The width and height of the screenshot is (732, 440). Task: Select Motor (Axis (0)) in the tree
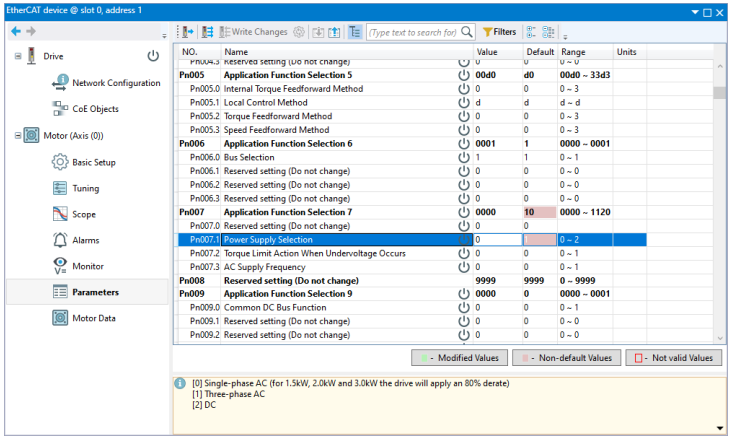[73, 136]
